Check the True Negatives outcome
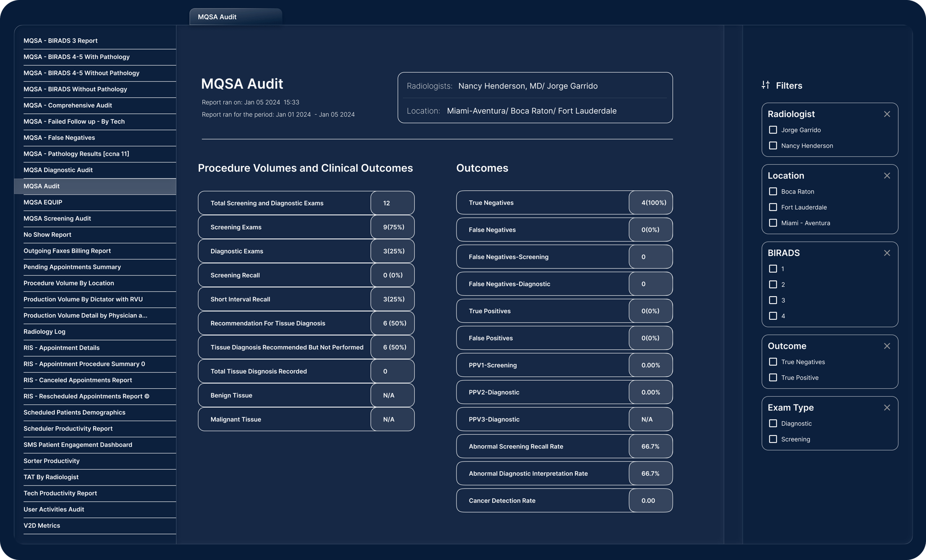 [773, 362]
